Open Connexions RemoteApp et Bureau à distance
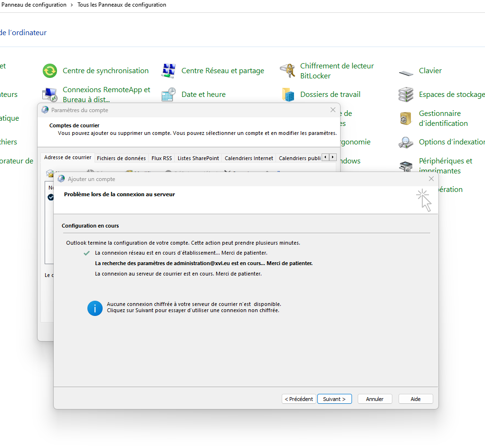The width and height of the screenshot is (485, 448). [x=106, y=94]
